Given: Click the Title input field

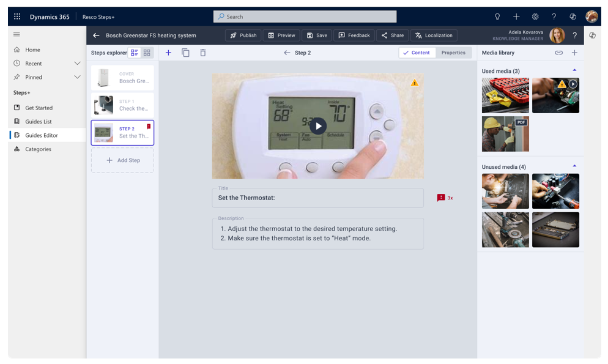Looking at the screenshot, I should tap(318, 197).
